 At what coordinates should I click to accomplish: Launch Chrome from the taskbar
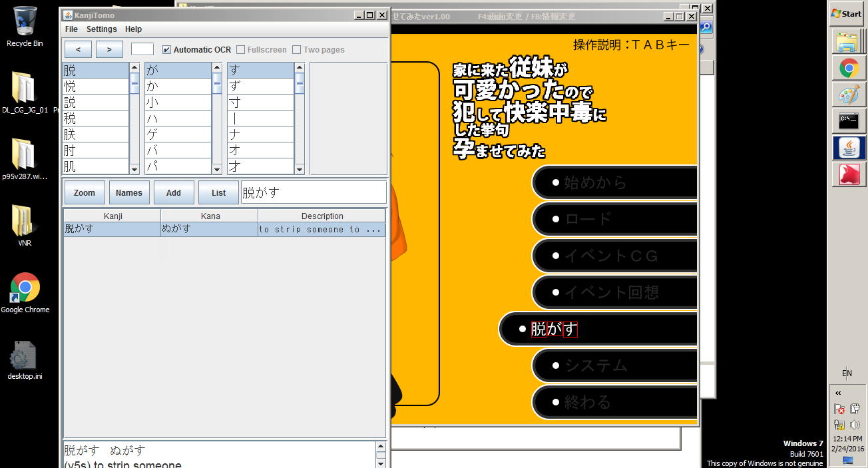point(848,68)
